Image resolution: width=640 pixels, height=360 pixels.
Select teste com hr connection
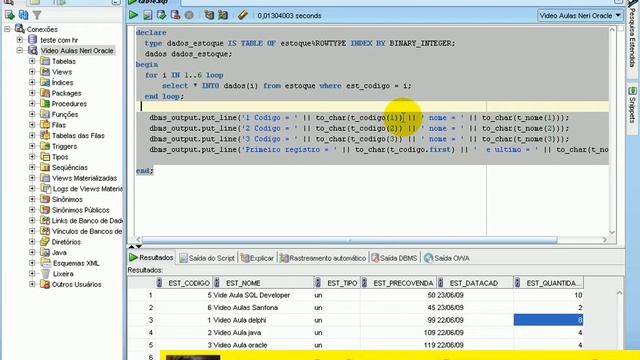(59, 40)
